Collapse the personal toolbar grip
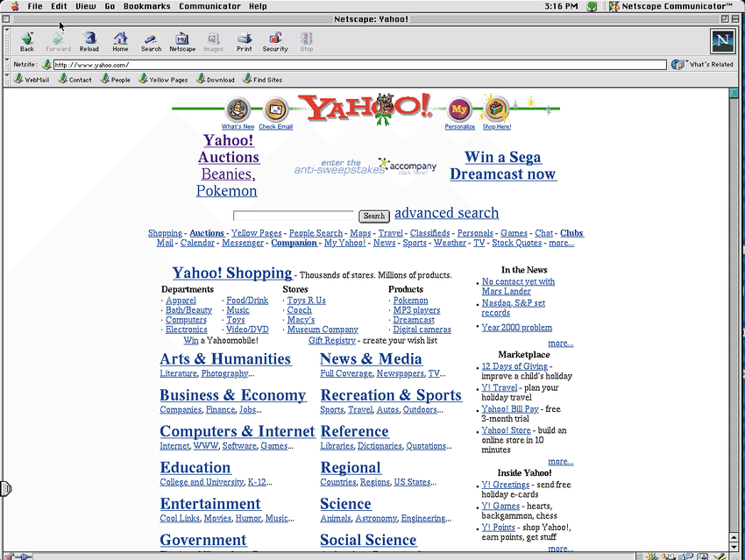The width and height of the screenshot is (745, 560). coord(7,79)
